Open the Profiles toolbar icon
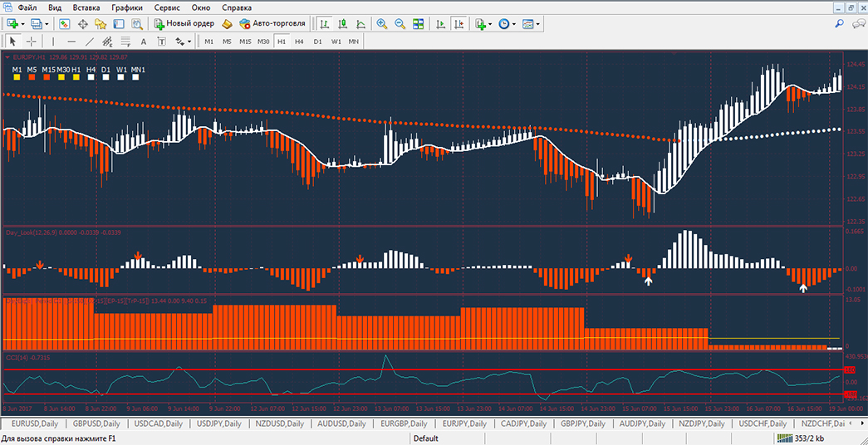 tap(37, 24)
